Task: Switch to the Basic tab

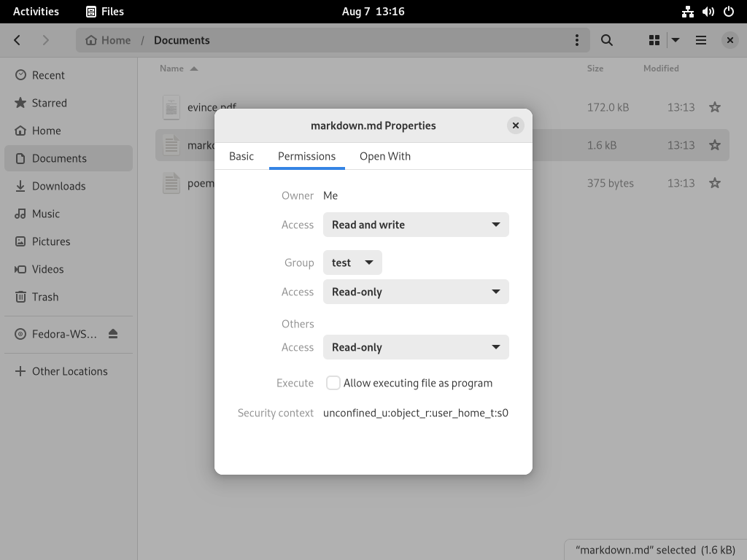Action: pyautogui.click(x=241, y=156)
